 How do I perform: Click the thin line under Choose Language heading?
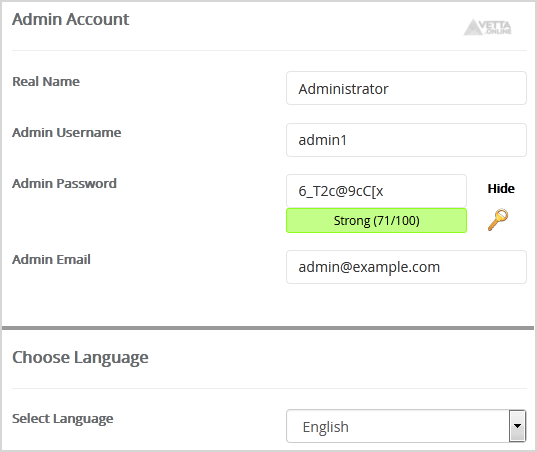point(269,389)
